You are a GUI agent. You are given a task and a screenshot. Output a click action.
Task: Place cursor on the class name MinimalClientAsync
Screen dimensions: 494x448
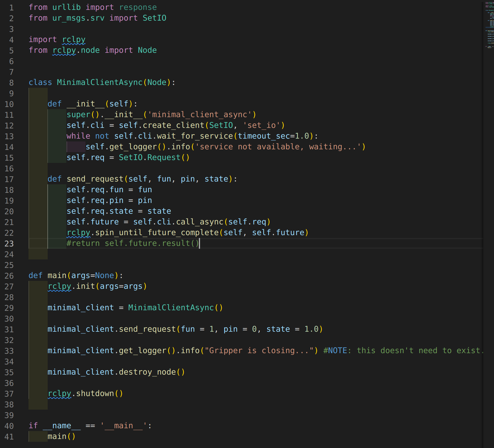point(99,82)
